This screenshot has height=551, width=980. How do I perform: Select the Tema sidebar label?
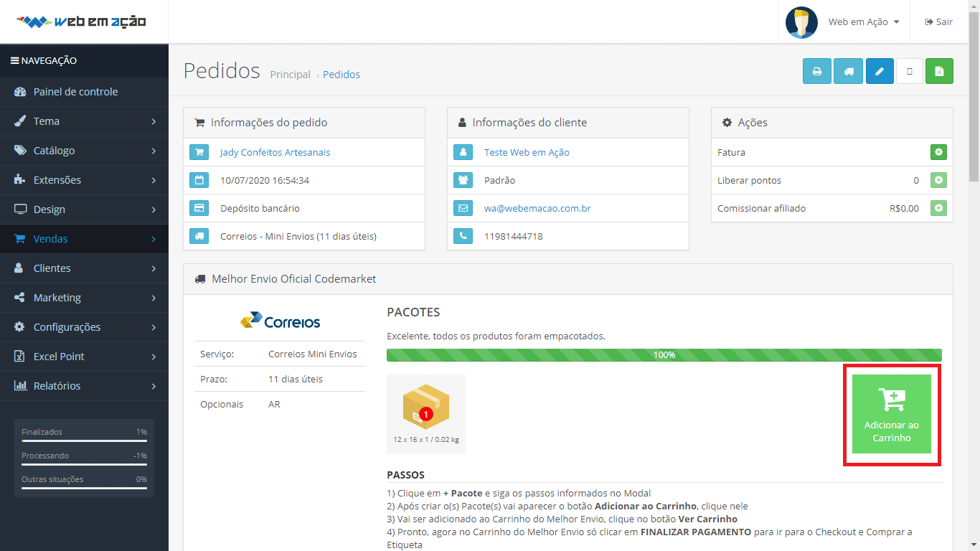(47, 121)
